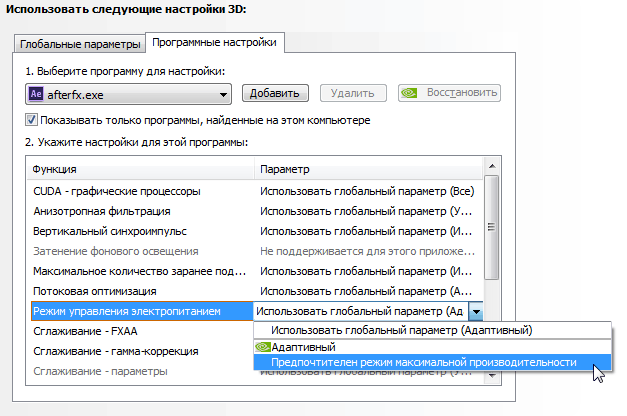Select the Сглаживание - параметры row
The height and width of the screenshot is (416, 627).
point(140,371)
